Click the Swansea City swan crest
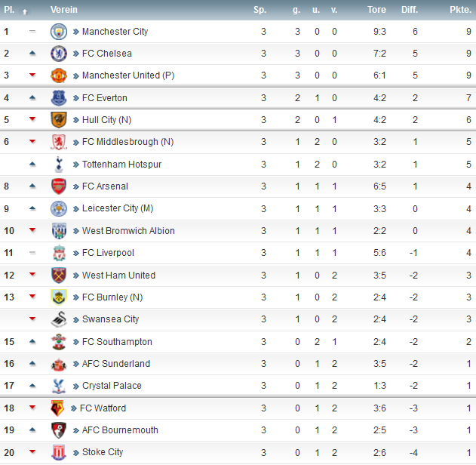 coord(59,319)
